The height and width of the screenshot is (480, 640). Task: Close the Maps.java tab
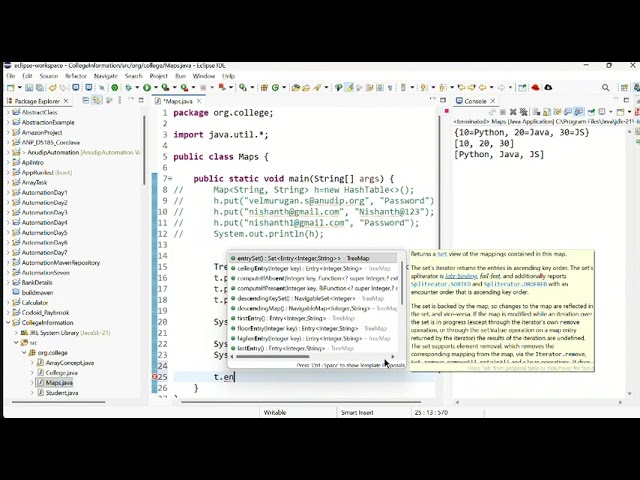click(199, 101)
